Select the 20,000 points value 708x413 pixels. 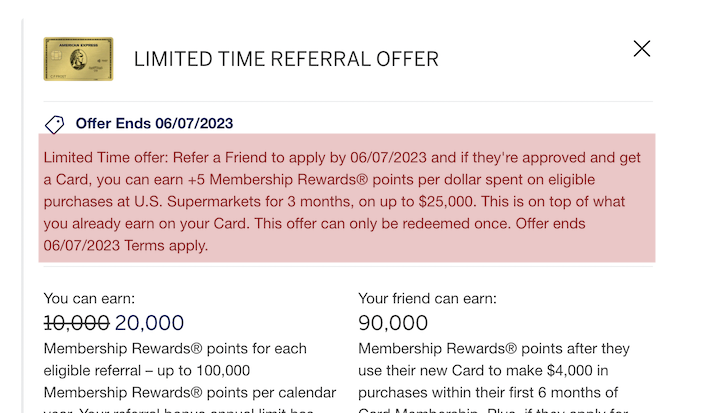149,322
